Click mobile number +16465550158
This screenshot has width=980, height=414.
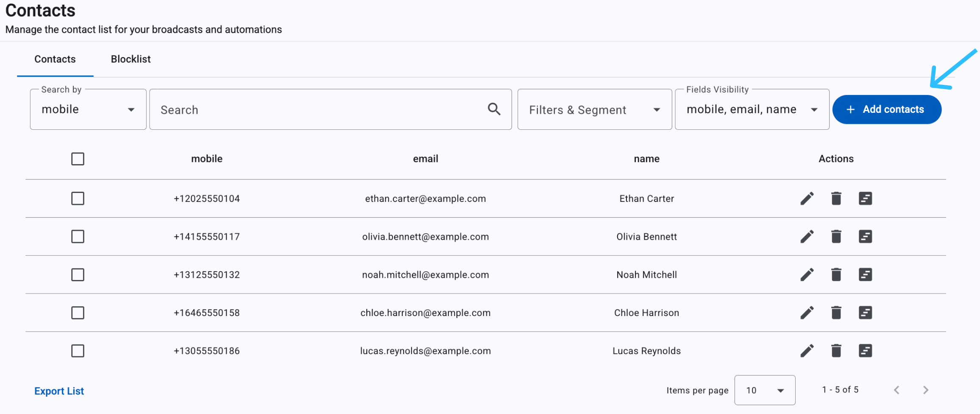pos(207,313)
